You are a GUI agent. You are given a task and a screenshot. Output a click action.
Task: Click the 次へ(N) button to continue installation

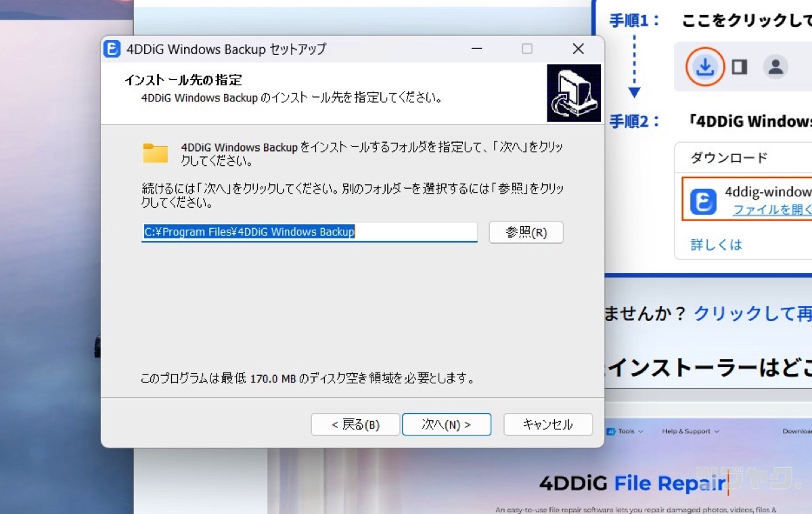447,425
